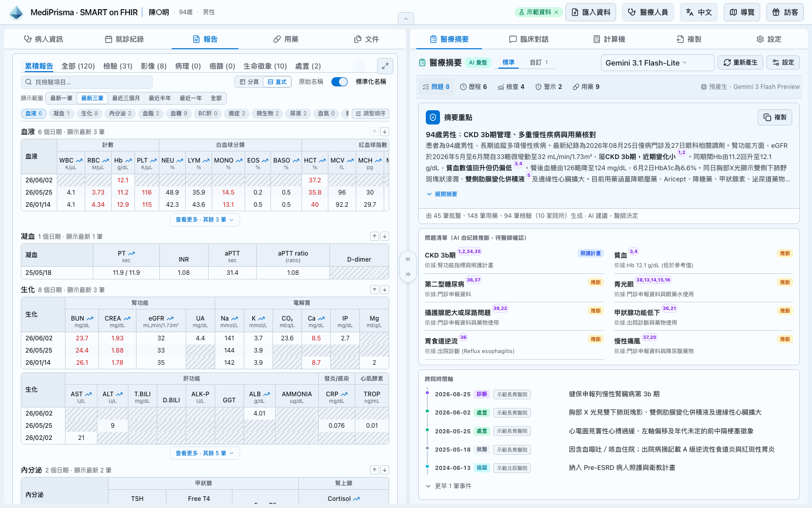Open the 計算機 tab
Screen dimensions: 812x508
(610, 39)
